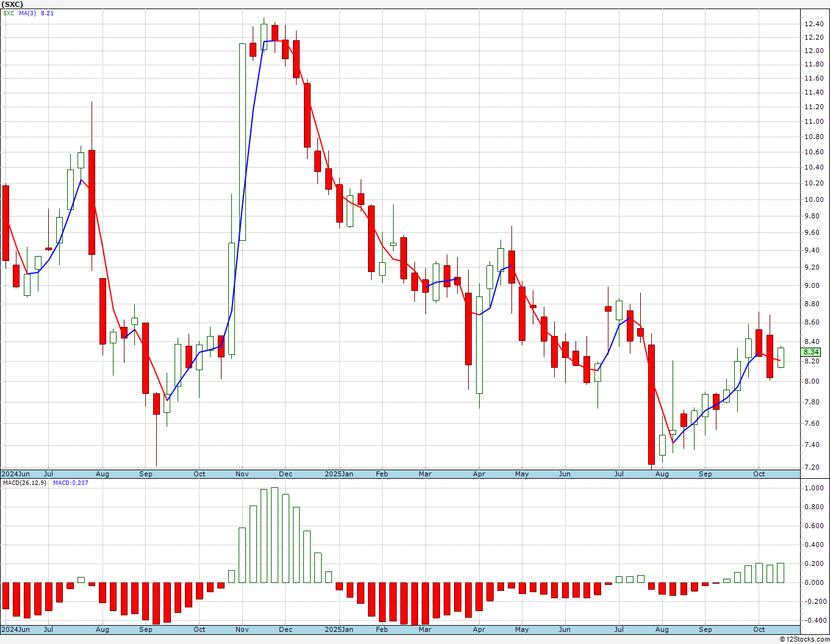
Task: Click Dec on the MACD panel axis
Action: 285,629
